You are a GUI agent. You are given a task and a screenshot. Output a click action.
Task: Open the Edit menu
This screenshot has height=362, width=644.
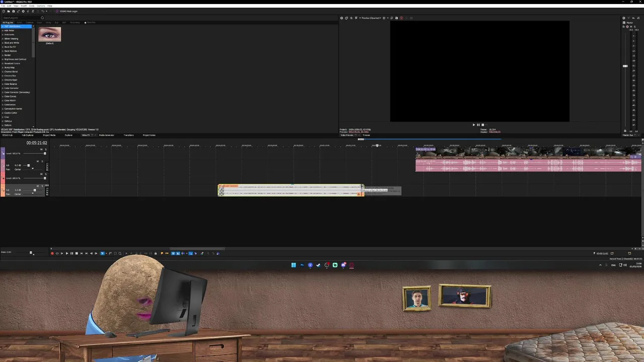pyautogui.click(x=9, y=6)
